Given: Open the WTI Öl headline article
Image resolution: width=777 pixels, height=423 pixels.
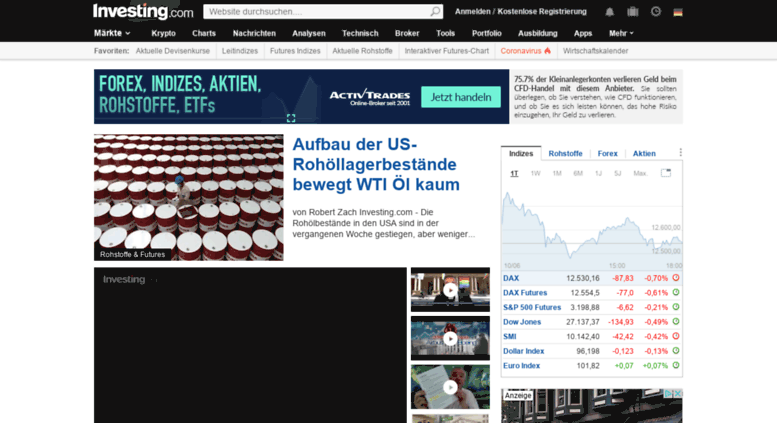Looking at the screenshot, I should tap(376, 164).
